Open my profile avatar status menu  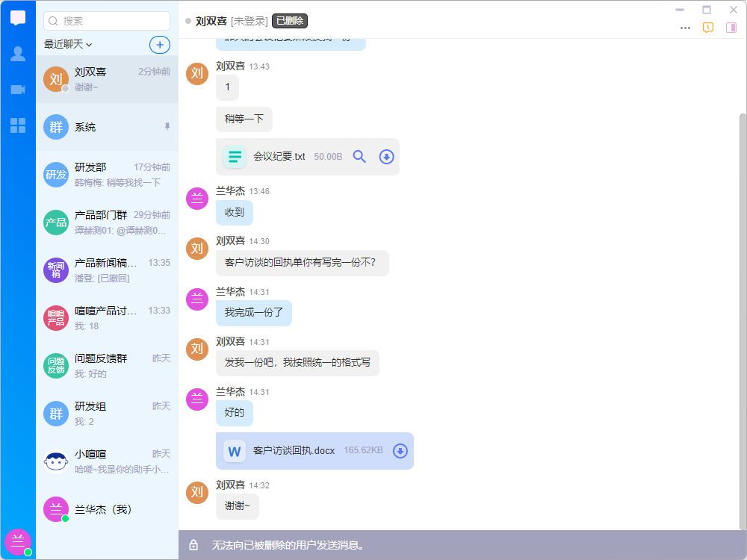point(18,542)
